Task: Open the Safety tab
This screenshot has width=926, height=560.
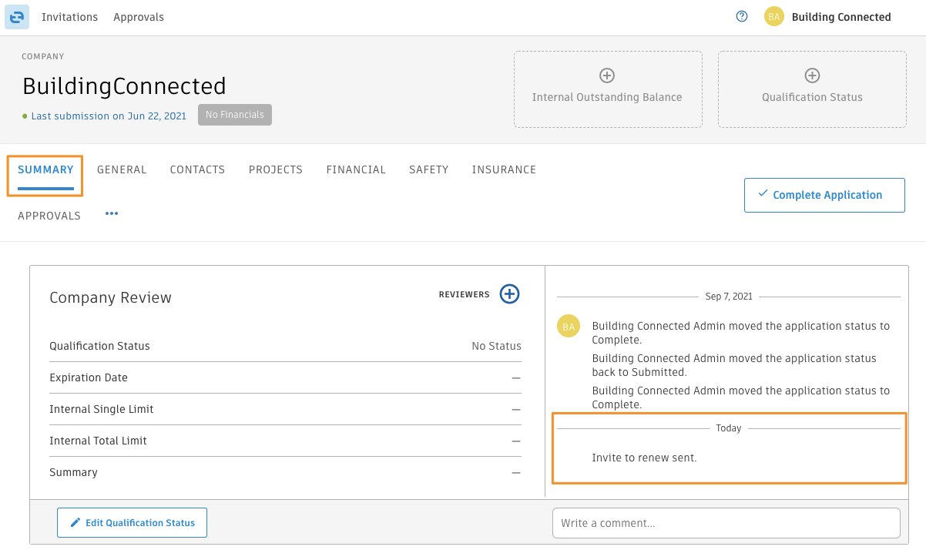Action: [428, 169]
